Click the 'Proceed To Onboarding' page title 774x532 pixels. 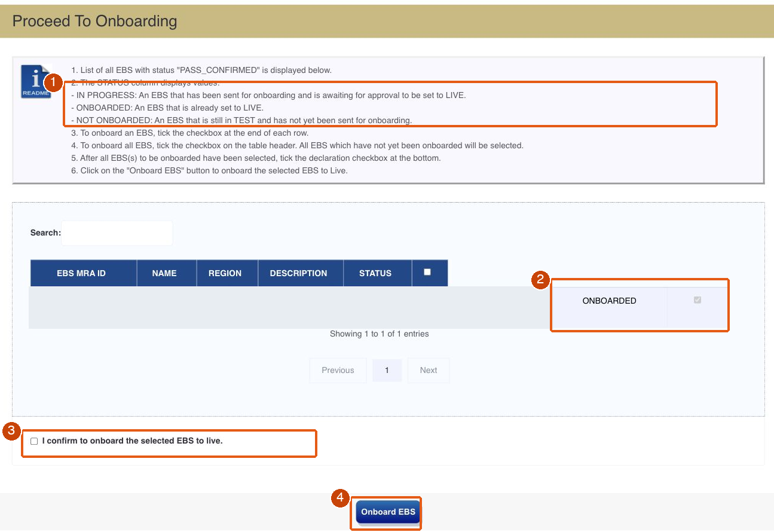[95, 21]
